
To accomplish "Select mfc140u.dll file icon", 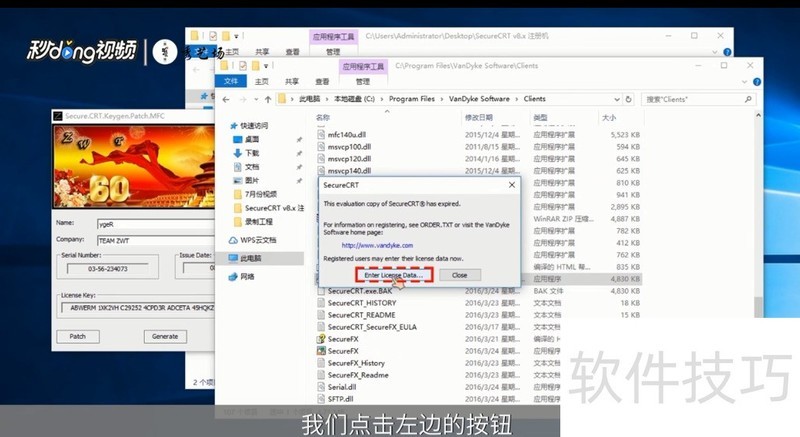I will tap(321, 135).
